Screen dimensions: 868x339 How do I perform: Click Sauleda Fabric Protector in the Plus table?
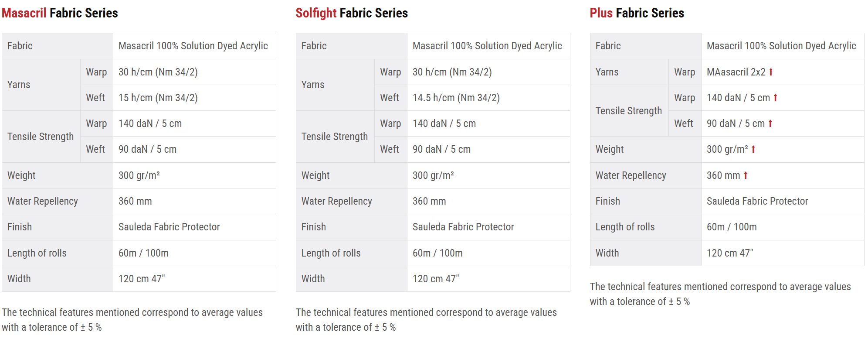pyautogui.click(x=757, y=201)
